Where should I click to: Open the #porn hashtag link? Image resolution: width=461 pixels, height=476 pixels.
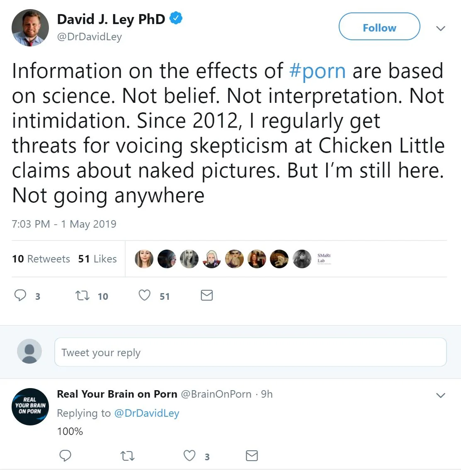click(317, 71)
